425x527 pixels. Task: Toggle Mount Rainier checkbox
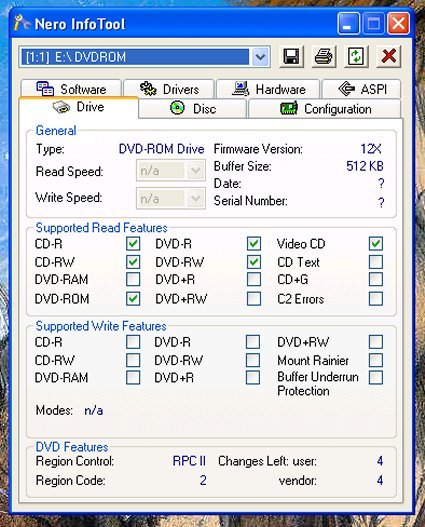tap(376, 360)
